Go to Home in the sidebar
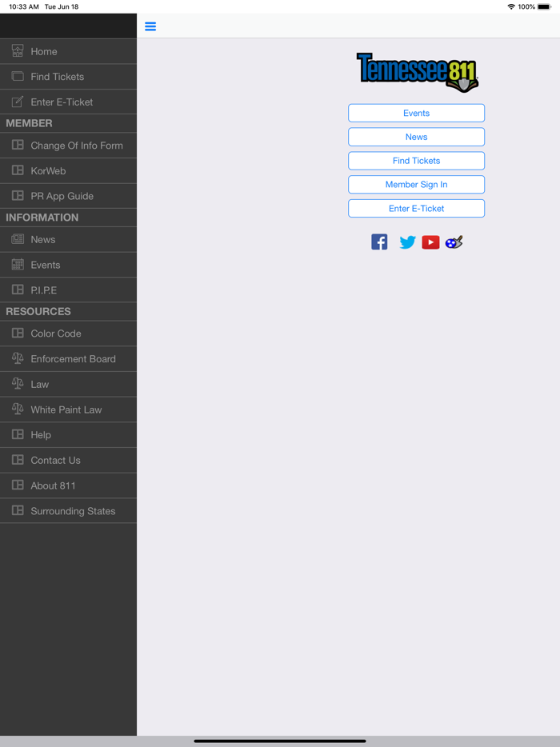 (x=68, y=51)
